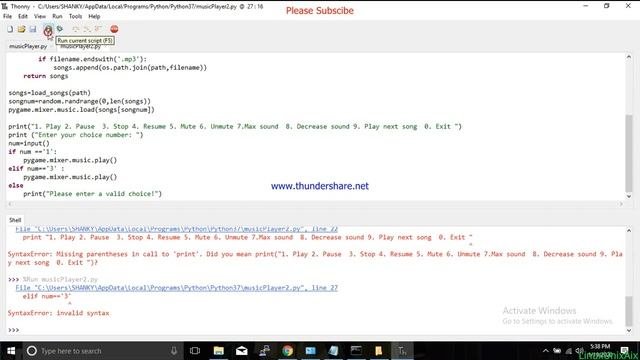Screen dimensions: 640x360
Task: Open the View menu
Action: (x=40, y=16)
